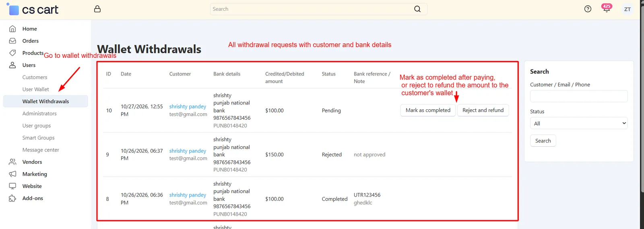Click date 10/26/2026, 06:36 PM
The image size is (644, 229).
click(142, 199)
